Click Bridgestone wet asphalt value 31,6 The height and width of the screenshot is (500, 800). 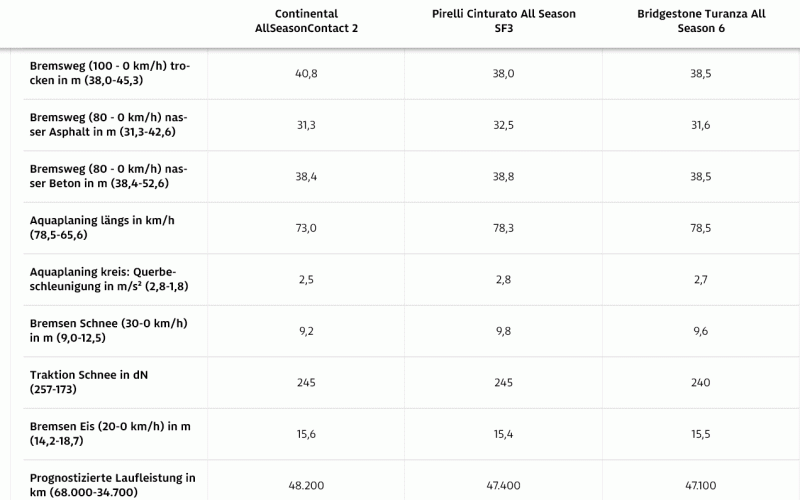(701, 125)
